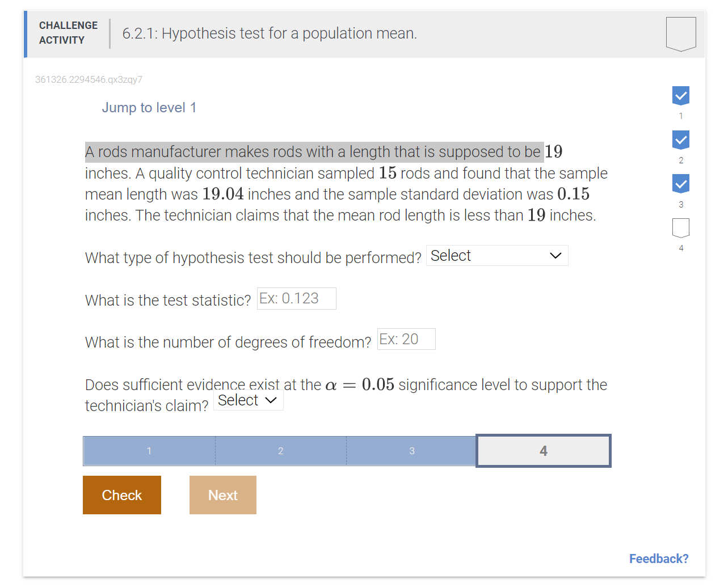Screen dimensions: 724x588
Task: Click the empty level 4 shield marker
Action: point(681,228)
